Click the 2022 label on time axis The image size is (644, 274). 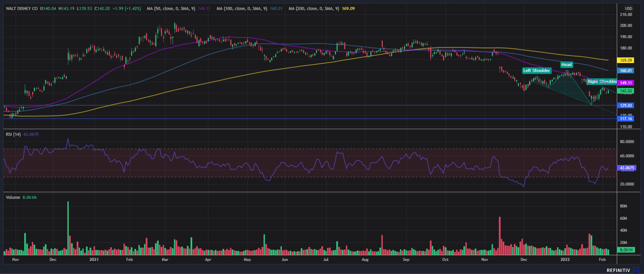pyautogui.click(x=565, y=260)
